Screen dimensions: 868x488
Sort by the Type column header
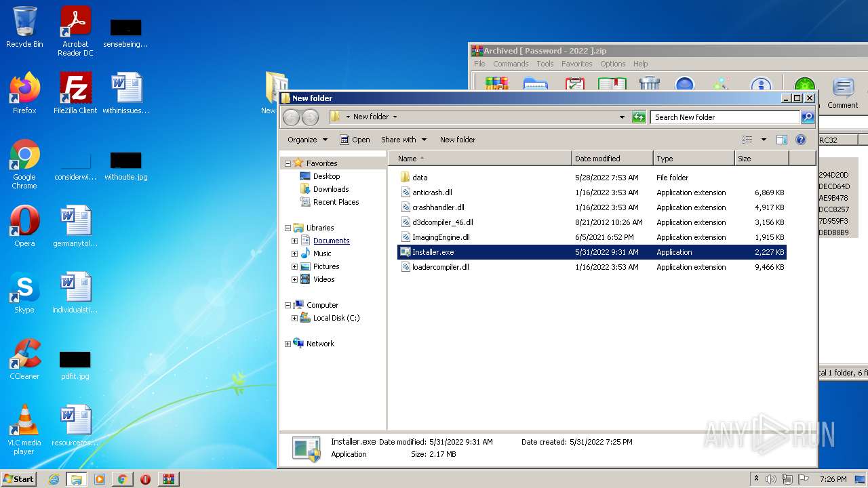coord(694,159)
